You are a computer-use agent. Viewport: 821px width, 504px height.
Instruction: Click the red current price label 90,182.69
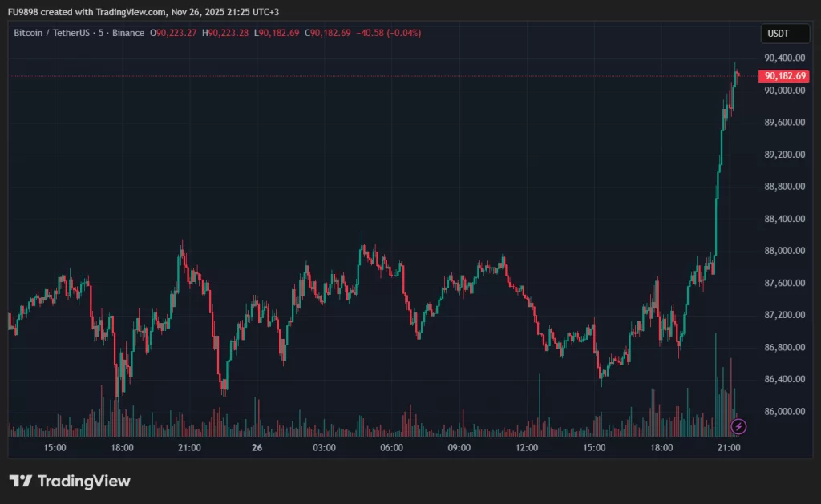click(785, 75)
